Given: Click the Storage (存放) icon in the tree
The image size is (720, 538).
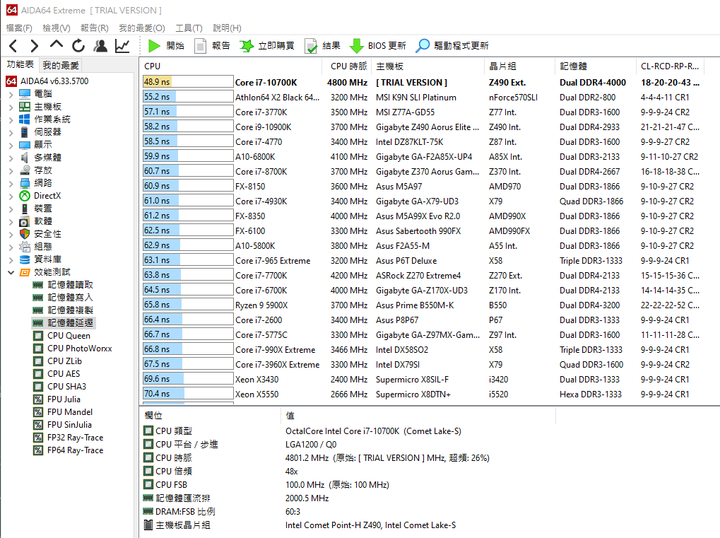Looking at the screenshot, I should [x=25, y=170].
